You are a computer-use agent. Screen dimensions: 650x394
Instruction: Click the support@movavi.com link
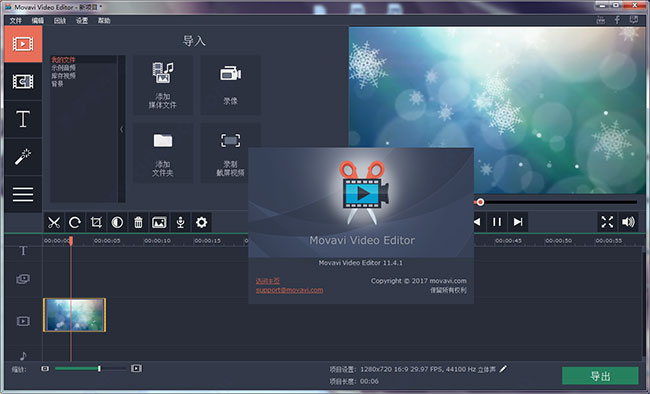289,290
